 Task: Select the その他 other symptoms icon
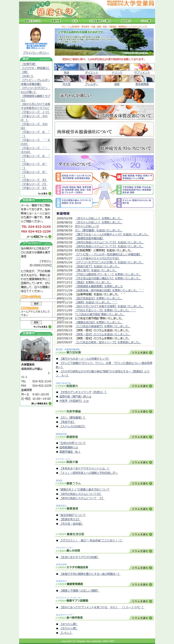pos(119,203)
